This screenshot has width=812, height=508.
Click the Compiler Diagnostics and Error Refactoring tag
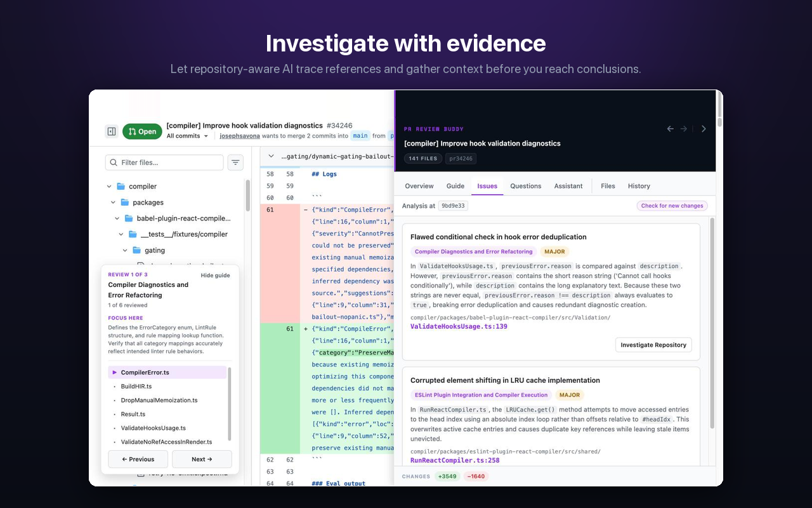coord(474,251)
